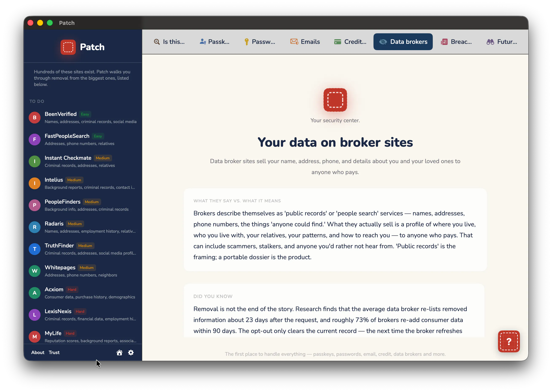The height and width of the screenshot is (392, 552).
Task: Open BeenVerified broker entry
Action: [83, 118]
